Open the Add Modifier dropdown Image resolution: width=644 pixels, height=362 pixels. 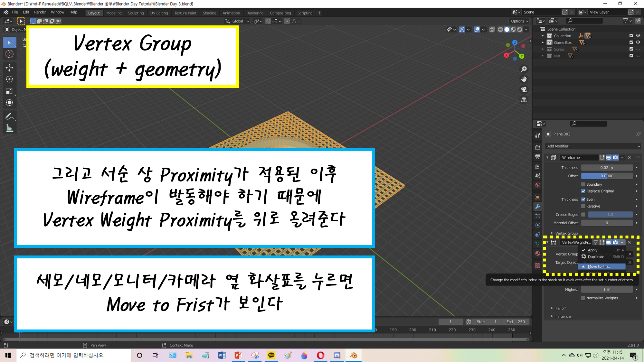pyautogui.click(x=593, y=146)
